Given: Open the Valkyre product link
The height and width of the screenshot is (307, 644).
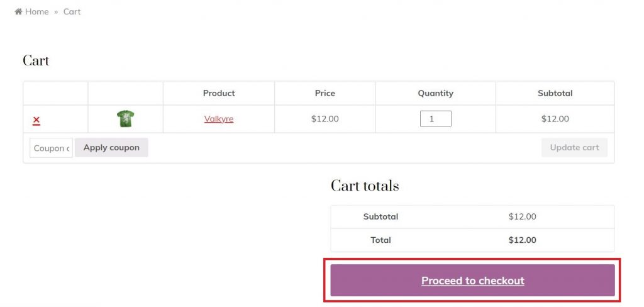Looking at the screenshot, I should pyautogui.click(x=219, y=119).
